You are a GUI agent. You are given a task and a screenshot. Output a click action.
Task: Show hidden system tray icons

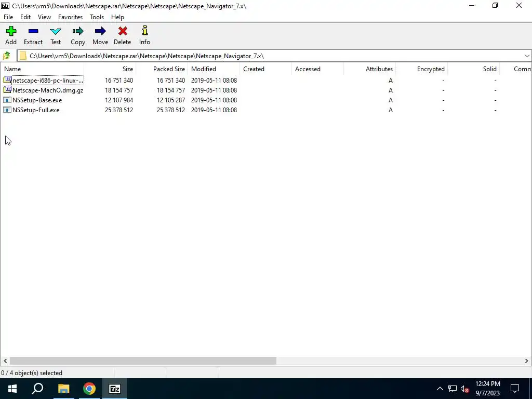(440, 389)
